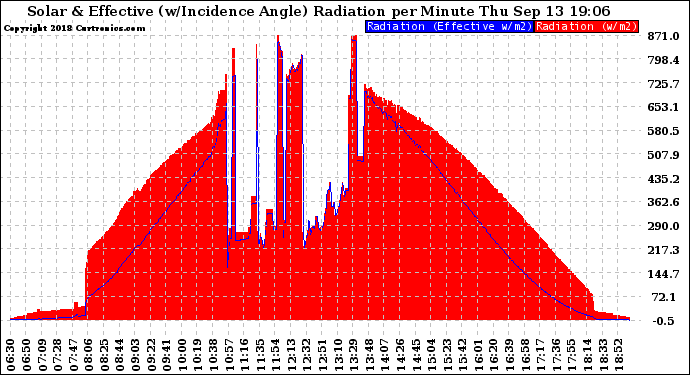Click the 16:39 time label

coord(510,355)
